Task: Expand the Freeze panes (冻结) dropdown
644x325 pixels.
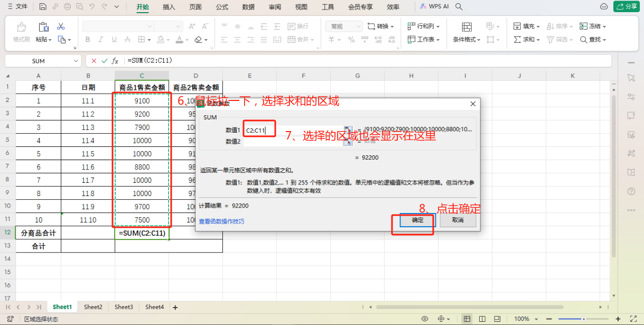Action: tap(604, 26)
